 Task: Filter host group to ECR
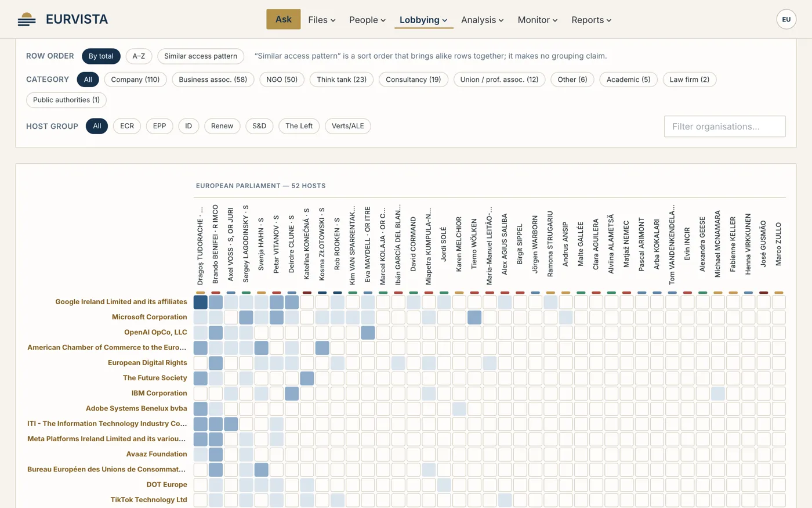pyautogui.click(x=127, y=126)
